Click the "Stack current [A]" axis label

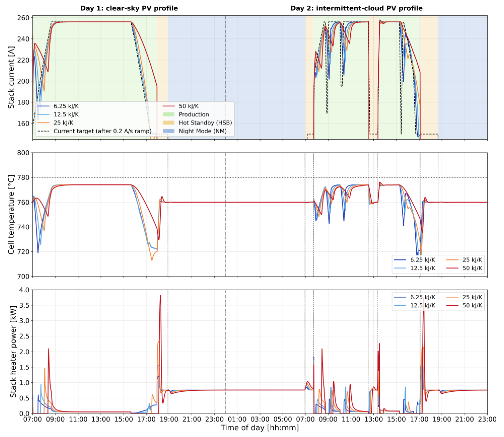(11, 77)
